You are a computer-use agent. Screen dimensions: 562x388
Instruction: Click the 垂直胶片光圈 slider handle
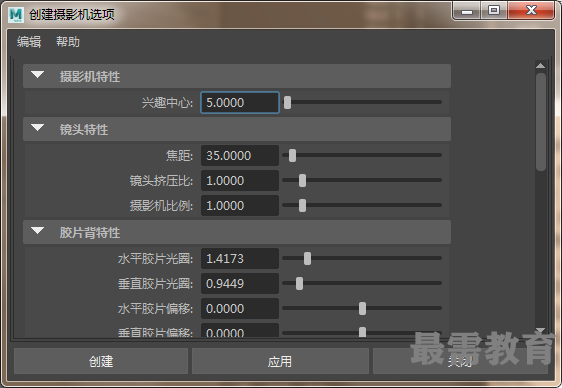point(300,284)
